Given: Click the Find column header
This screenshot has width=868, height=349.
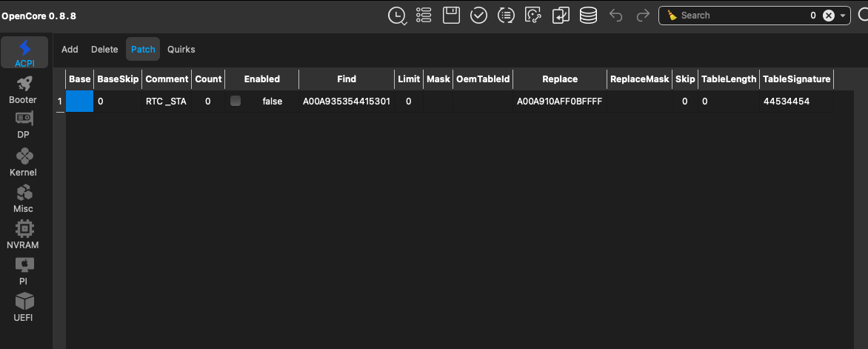Looking at the screenshot, I should click(347, 79).
